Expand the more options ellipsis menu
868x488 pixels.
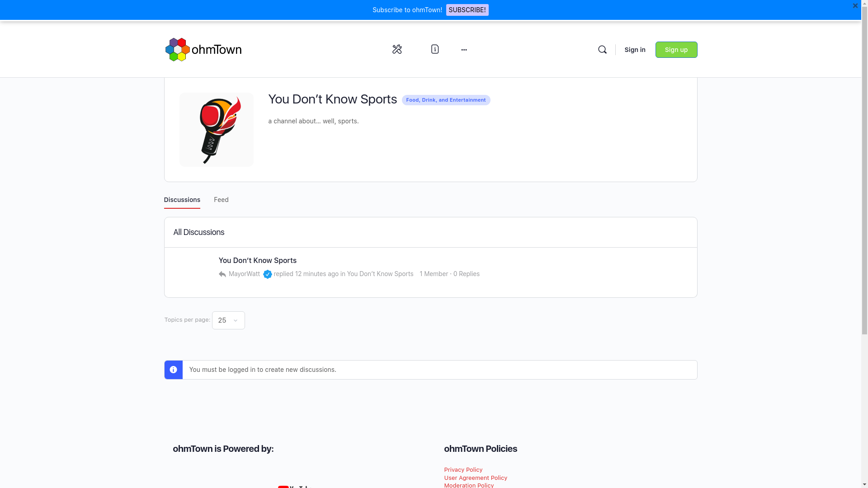tap(464, 50)
